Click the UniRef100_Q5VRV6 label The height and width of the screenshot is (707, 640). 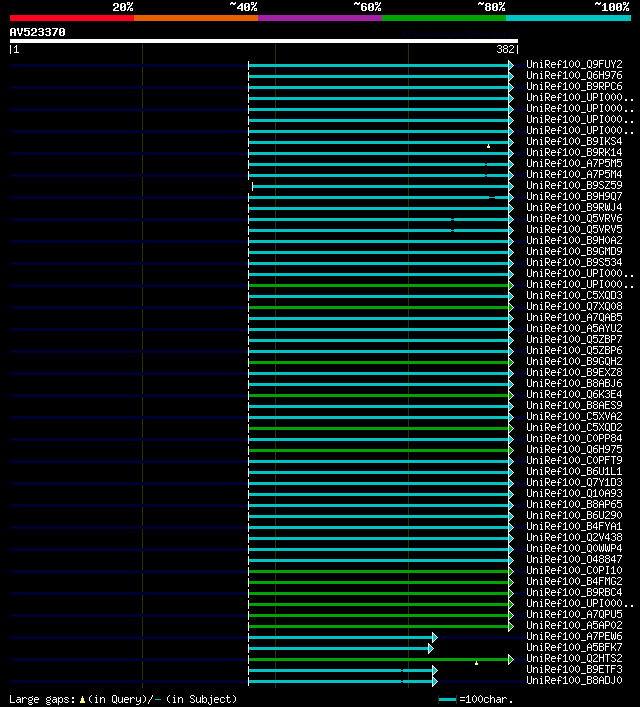[x=574, y=218]
